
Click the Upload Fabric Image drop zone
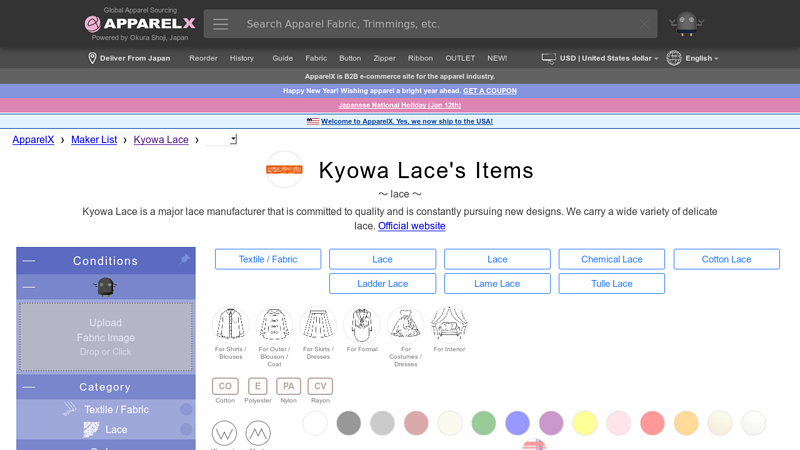point(106,337)
